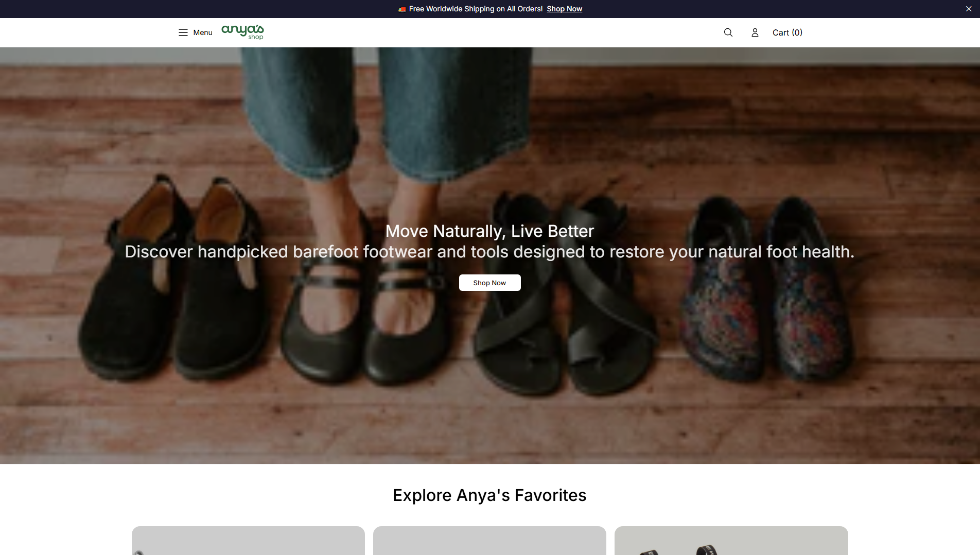The width and height of the screenshot is (980, 555).
Task: Open the third favorites card with straps
Action: click(x=731, y=541)
